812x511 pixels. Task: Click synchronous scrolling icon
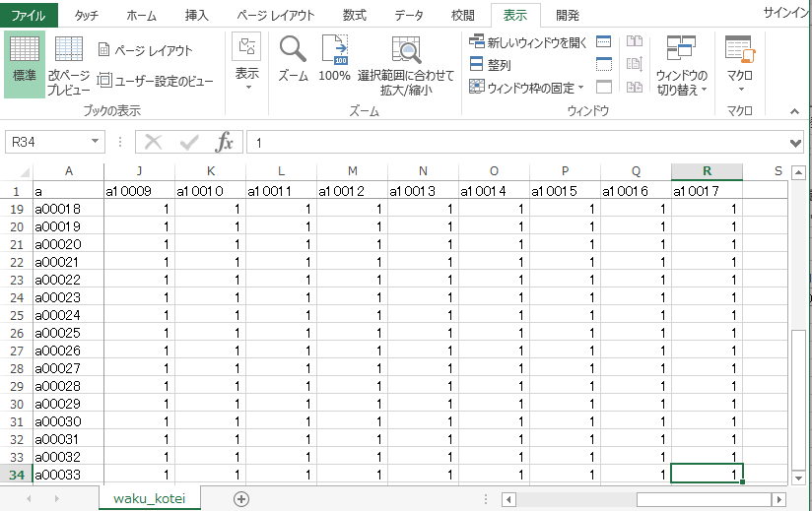pos(635,64)
